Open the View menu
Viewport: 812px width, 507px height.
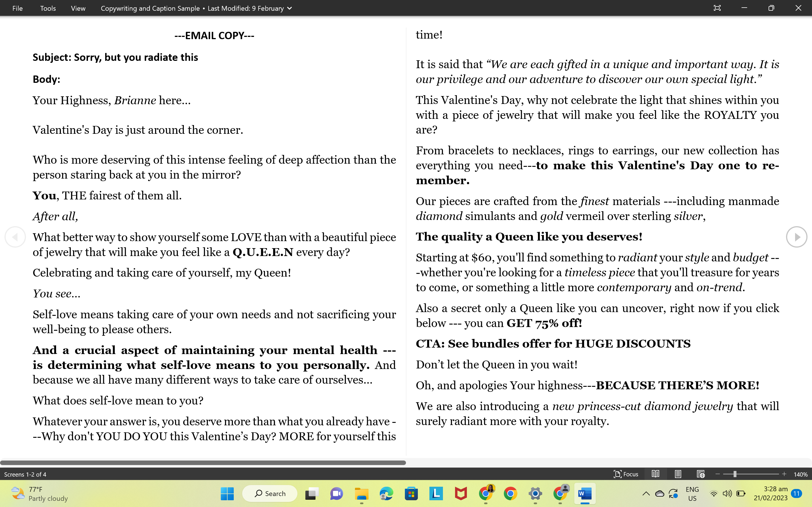(x=78, y=8)
